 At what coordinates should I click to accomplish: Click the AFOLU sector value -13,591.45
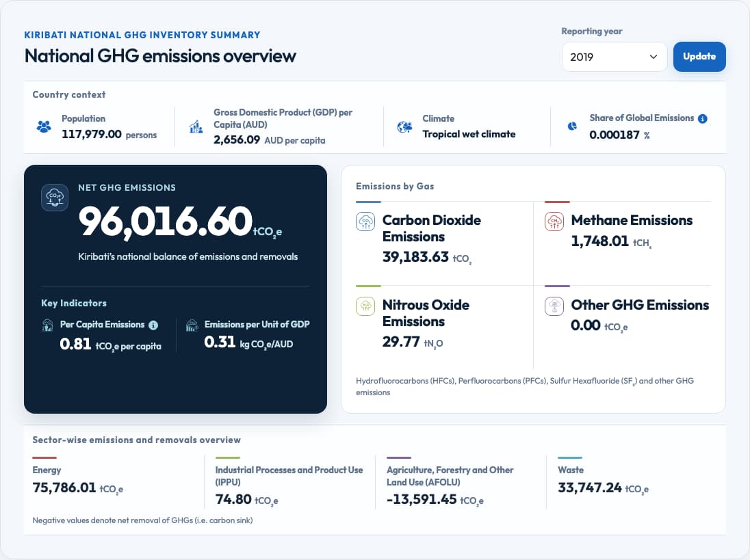[x=422, y=499]
